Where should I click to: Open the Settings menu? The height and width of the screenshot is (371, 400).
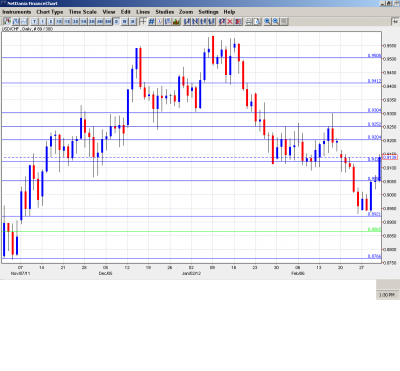208,12
